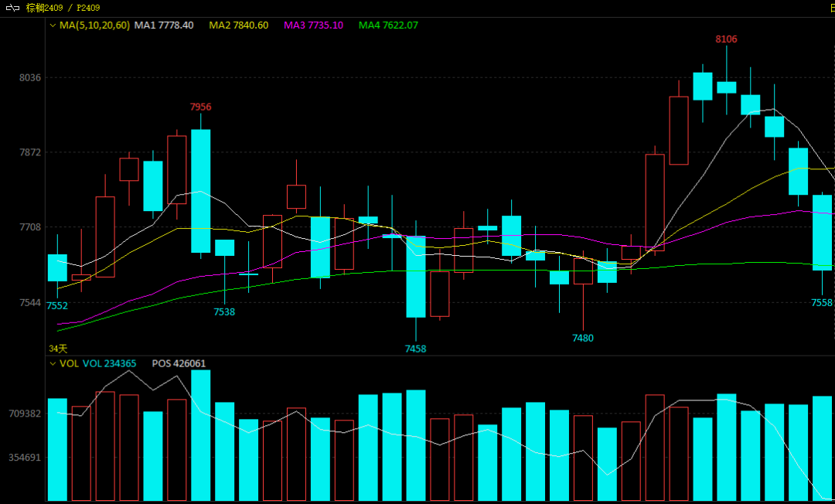
Task: Click the yellow MA2 7840.60 legend
Action: (x=239, y=25)
